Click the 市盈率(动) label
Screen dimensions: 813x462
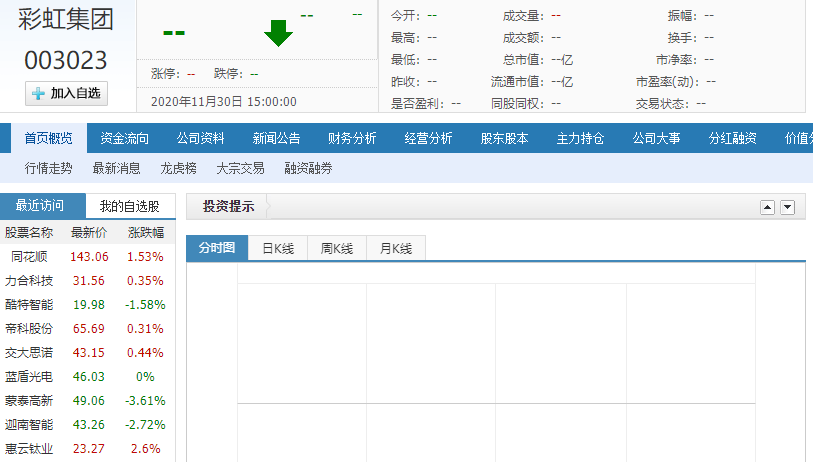pos(668,82)
